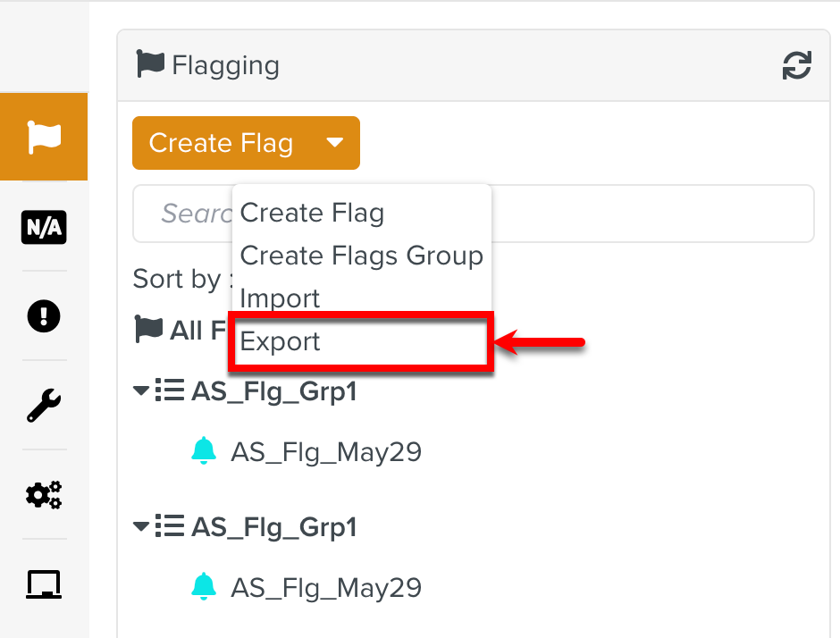The height and width of the screenshot is (638, 840).
Task: Choose Export from the dropdown menu
Action: (280, 341)
